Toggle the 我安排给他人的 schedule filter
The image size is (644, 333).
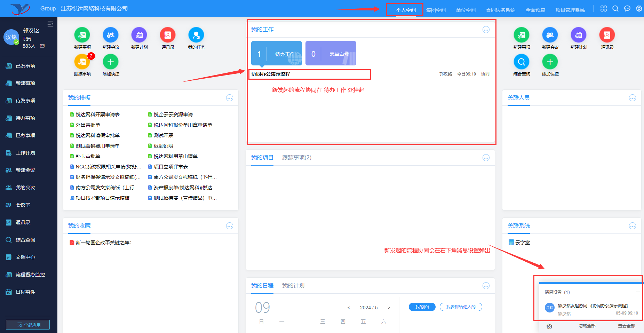pos(461,307)
